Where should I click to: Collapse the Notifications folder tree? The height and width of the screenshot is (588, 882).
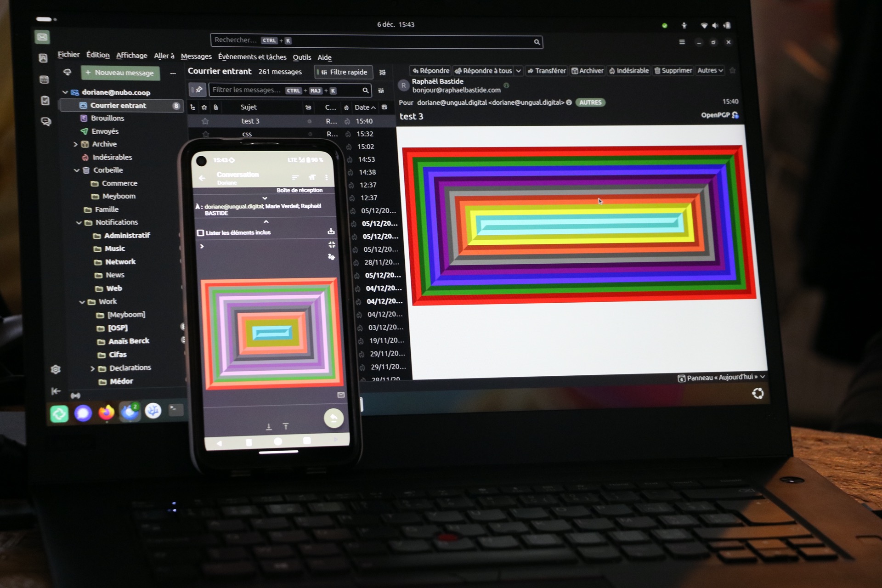(79, 222)
